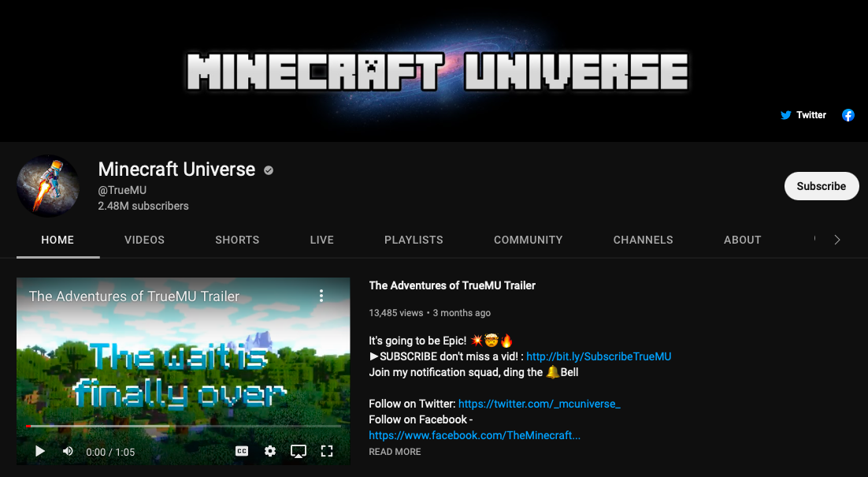Open 'The Adventures of TrueMU Trailer' description title
The image size is (868, 477).
pos(452,285)
